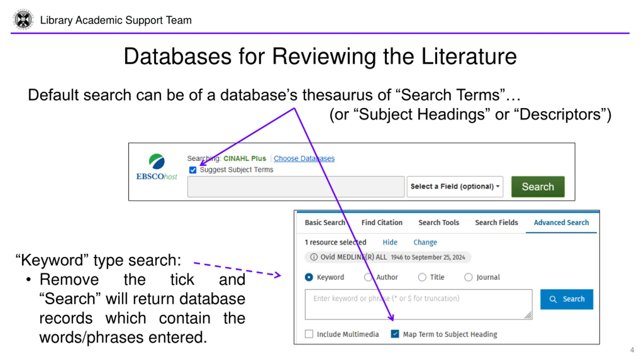Image resolution: width=644 pixels, height=362 pixels.
Task: Follow the Choose Databases link
Action: [304, 158]
